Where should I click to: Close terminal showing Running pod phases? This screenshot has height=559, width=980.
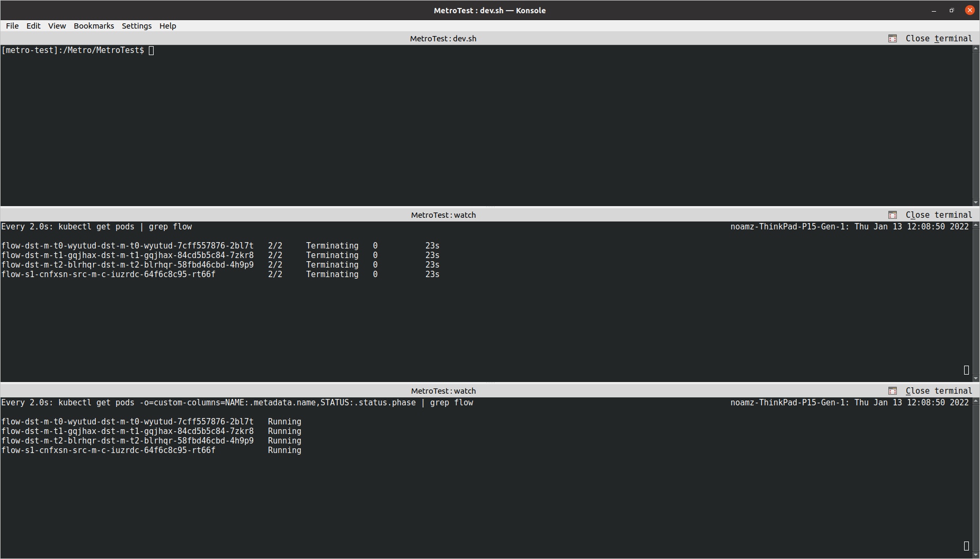[x=938, y=391]
